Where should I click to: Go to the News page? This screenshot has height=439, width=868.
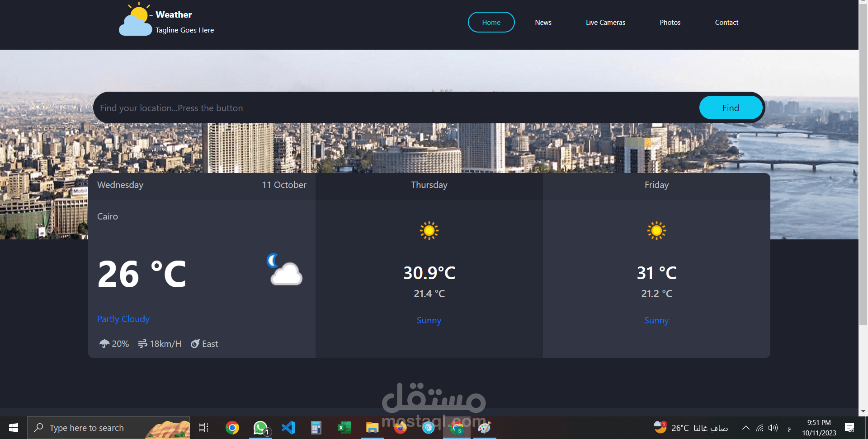pos(543,22)
